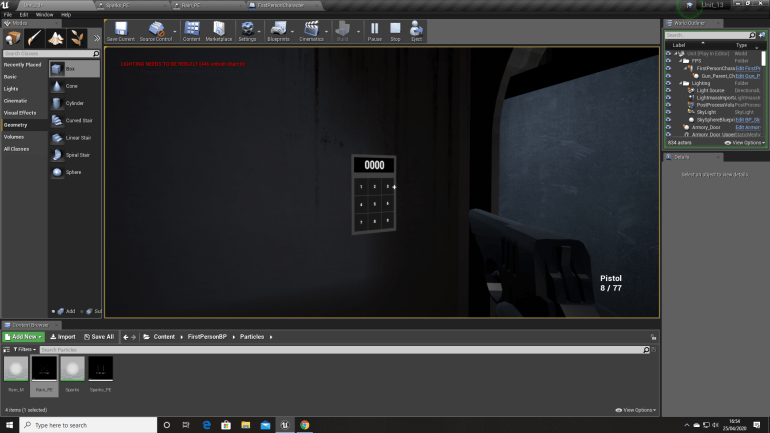Open the Help menu
The height and width of the screenshot is (433, 770).
(66, 15)
